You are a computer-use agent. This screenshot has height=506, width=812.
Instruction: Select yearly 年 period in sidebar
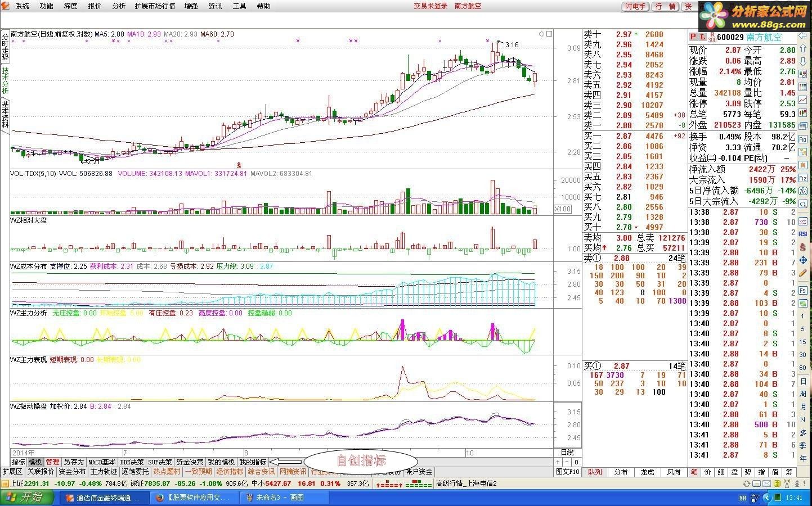pos(803,458)
